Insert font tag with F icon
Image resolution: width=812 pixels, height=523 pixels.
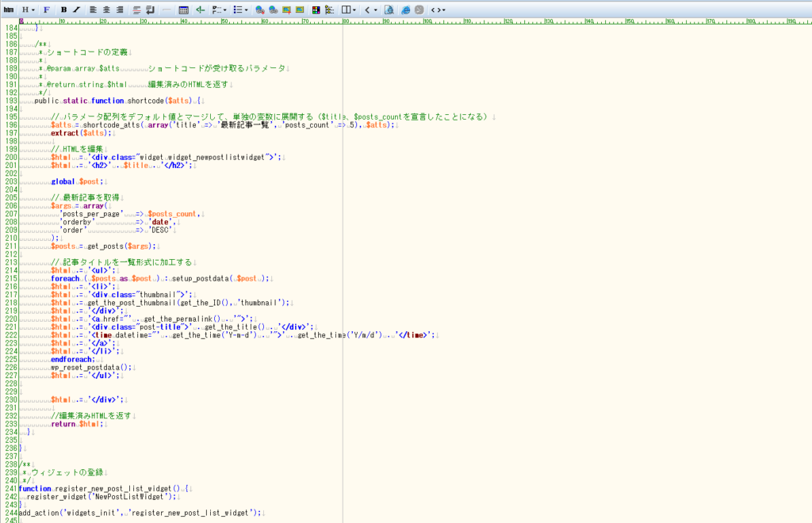click(x=47, y=10)
